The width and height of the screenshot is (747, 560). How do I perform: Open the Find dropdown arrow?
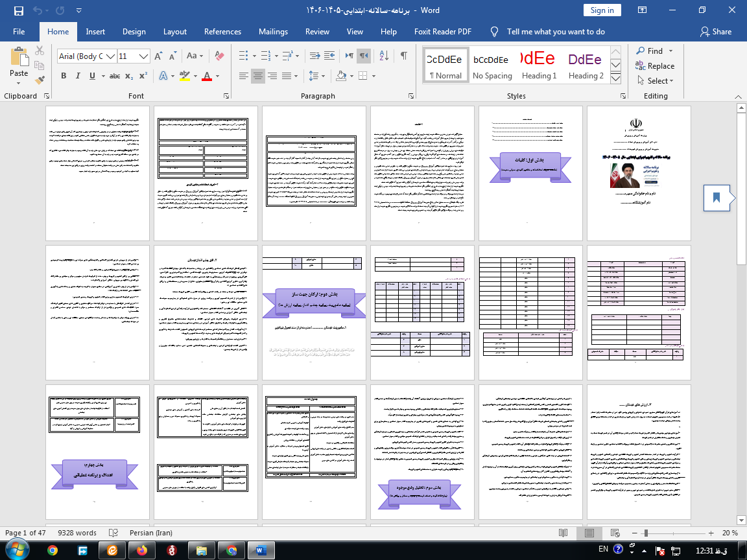pos(670,51)
